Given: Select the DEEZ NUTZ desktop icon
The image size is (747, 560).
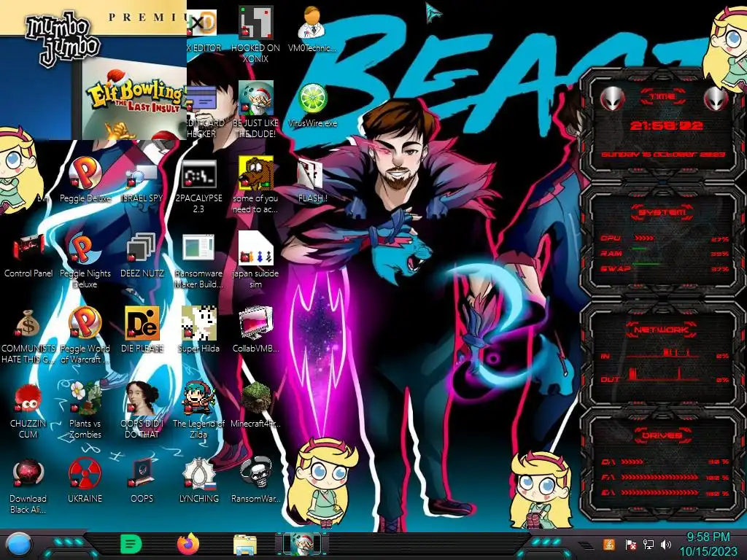Looking at the screenshot, I should click(142, 255).
